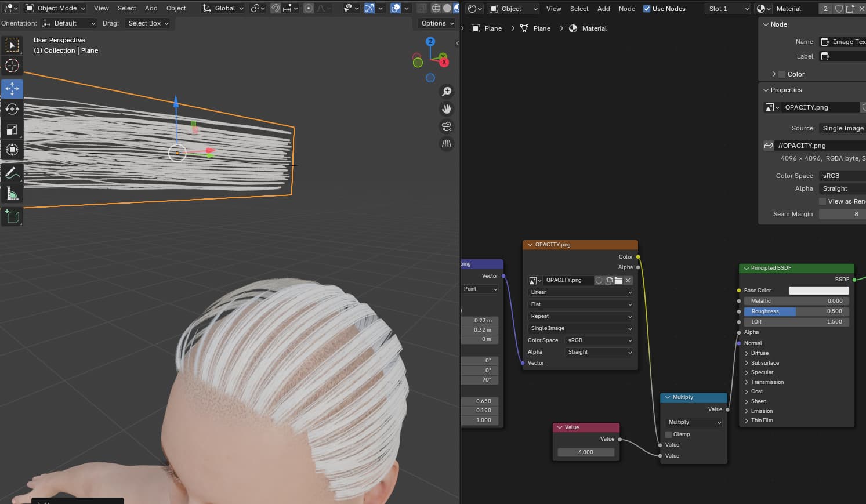The width and height of the screenshot is (866, 504).
Task: Enable the Clamp checkbox in Multiply node
Action: pos(668,434)
